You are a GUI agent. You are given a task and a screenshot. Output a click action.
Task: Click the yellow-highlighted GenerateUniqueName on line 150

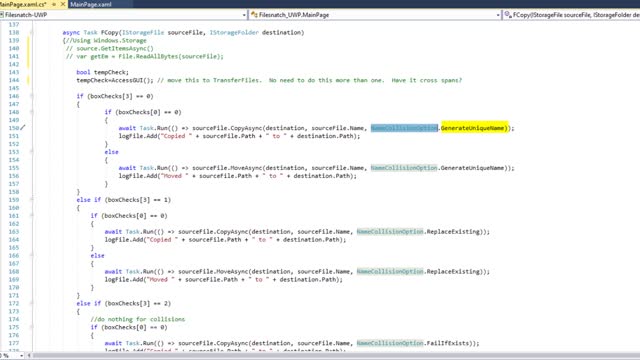coord(474,128)
